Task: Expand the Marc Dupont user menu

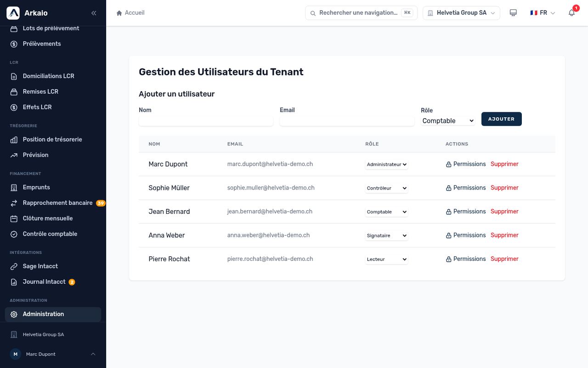Action: 53,354
